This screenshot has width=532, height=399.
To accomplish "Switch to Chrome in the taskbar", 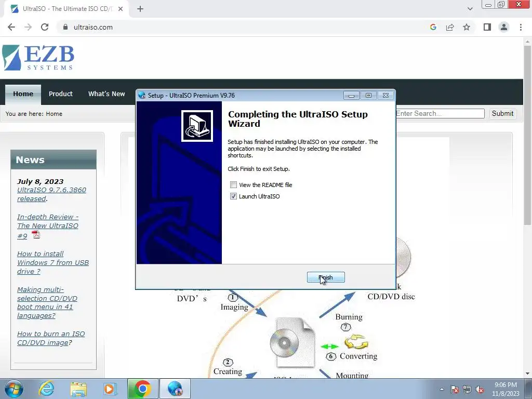I will (x=142, y=389).
